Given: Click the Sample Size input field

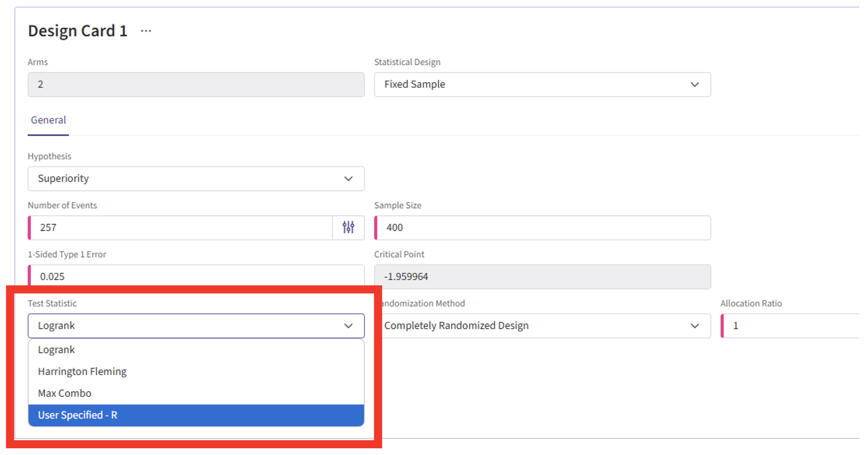Looking at the screenshot, I should (x=543, y=227).
